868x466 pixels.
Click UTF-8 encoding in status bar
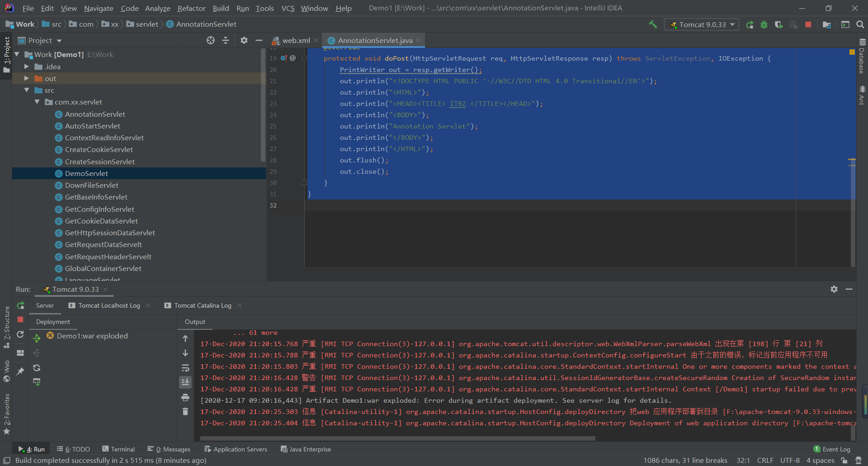point(790,460)
